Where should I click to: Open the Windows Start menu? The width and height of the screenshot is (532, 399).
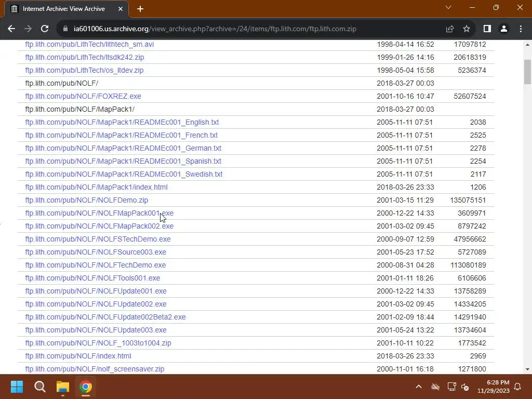pyautogui.click(x=17, y=387)
